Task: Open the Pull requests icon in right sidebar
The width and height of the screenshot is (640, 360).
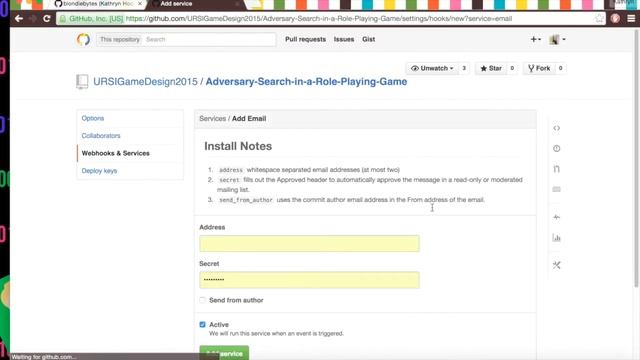Action: click(556, 169)
